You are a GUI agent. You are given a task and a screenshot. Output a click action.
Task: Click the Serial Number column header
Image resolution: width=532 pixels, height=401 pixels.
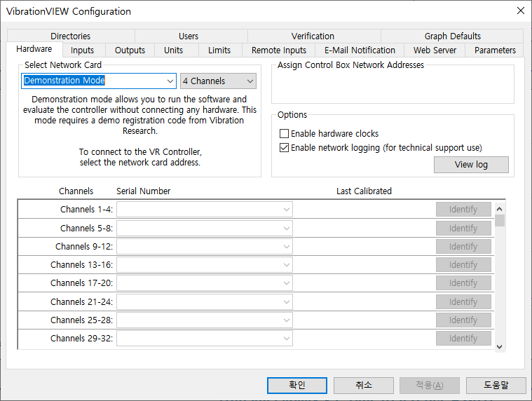[143, 191]
